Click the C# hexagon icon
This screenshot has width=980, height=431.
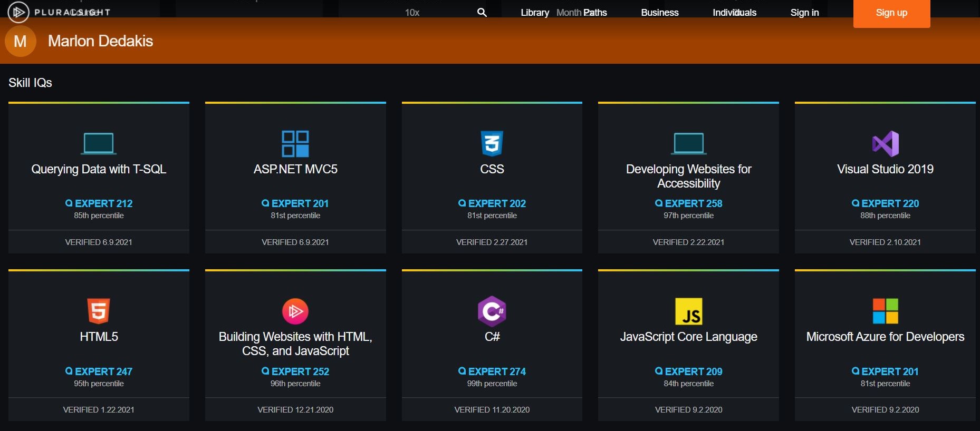[x=492, y=311]
